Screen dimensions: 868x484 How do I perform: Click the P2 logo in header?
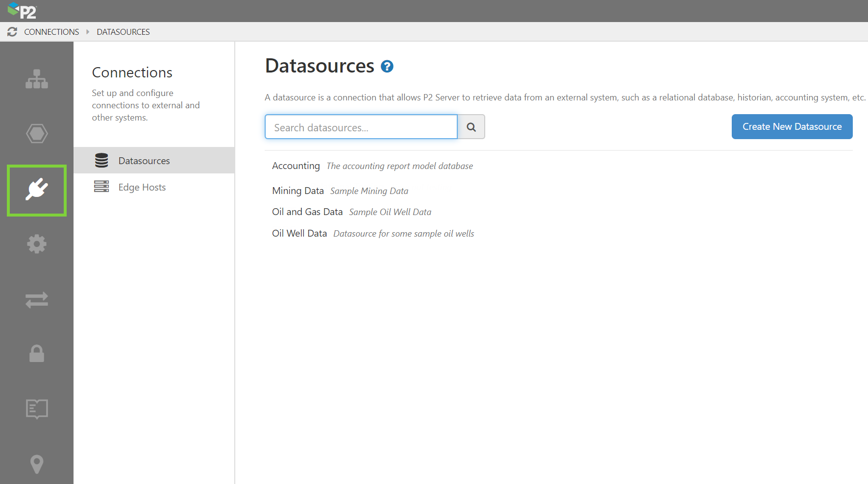point(22,10)
